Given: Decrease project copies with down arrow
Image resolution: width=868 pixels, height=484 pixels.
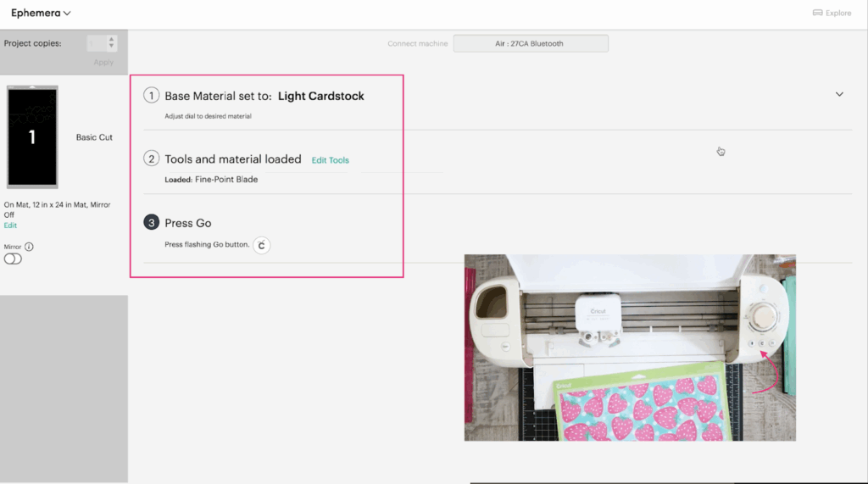Looking at the screenshot, I should click(111, 46).
